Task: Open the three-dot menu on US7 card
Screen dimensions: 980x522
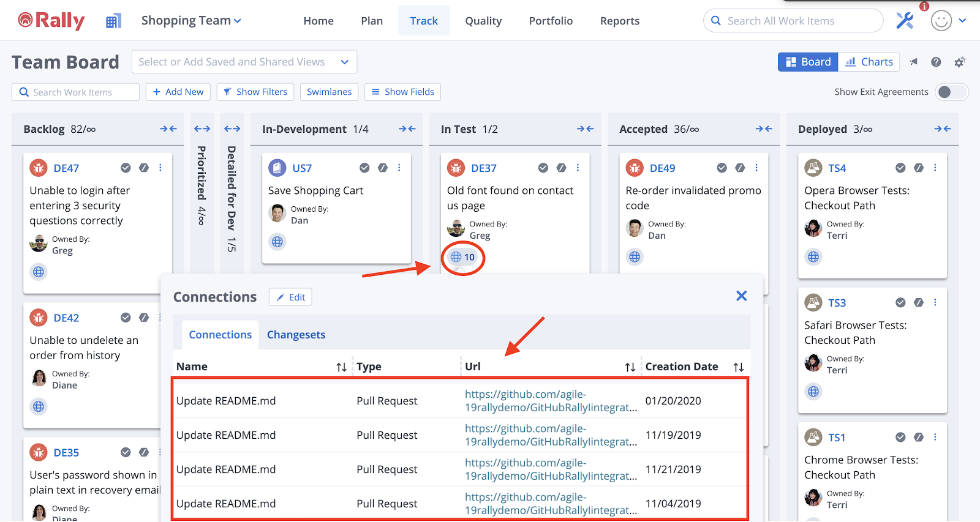Action: point(399,168)
